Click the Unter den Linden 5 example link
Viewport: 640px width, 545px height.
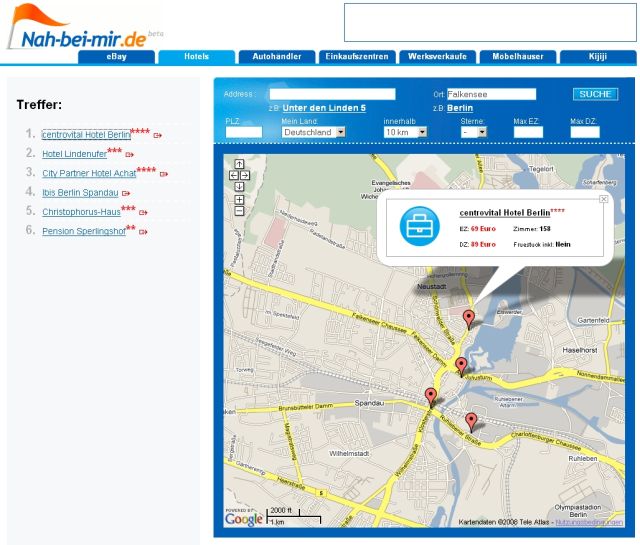(324, 108)
